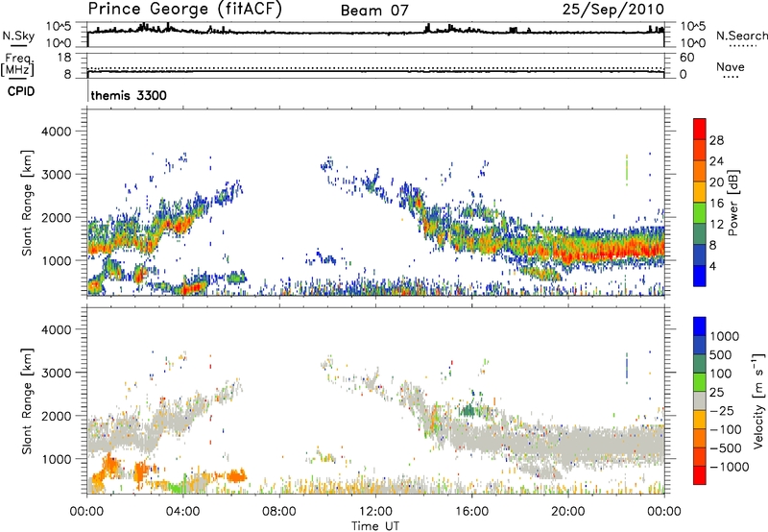Pick the bright blue bottom power colorbar swatch
The height and width of the screenshot is (532, 768).
(700, 277)
